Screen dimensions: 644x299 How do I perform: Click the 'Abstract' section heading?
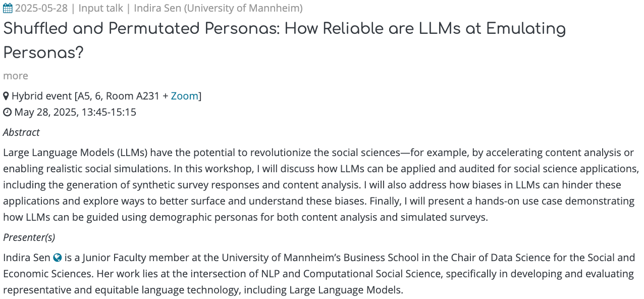pyautogui.click(x=21, y=132)
